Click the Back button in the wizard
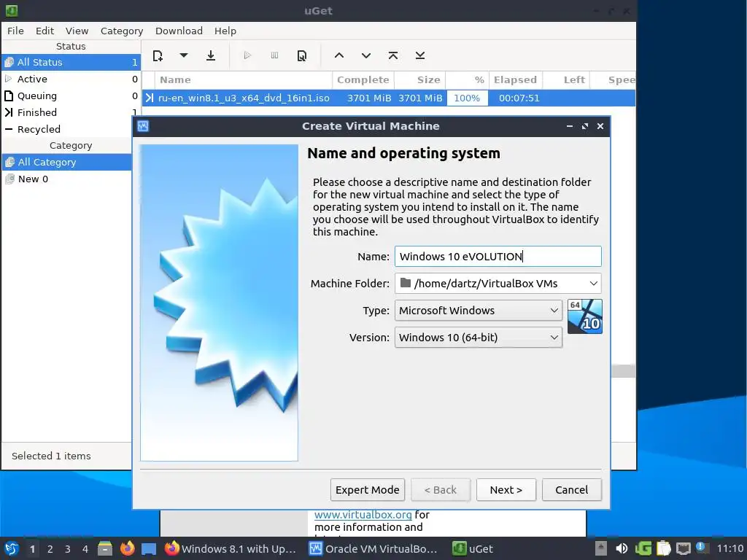 [x=440, y=489]
